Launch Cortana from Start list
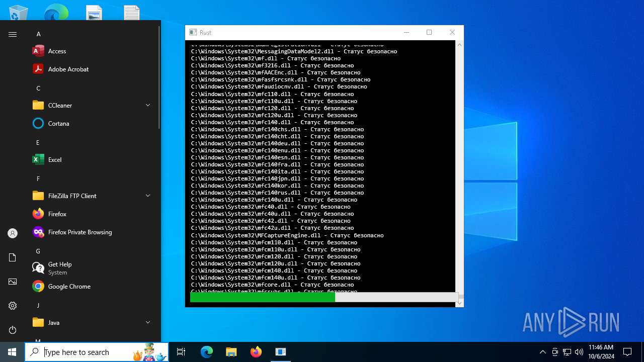 91,124
